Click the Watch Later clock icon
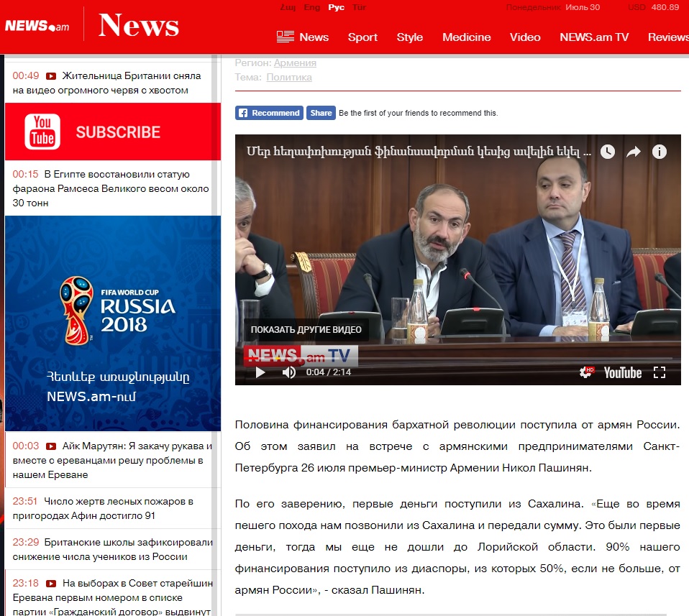This screenshot has height=616, width=689. 608,152
